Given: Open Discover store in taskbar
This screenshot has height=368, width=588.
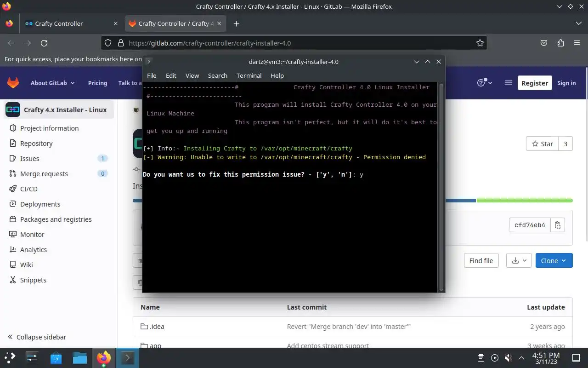Looking at the screenshot, I should (56, 358).
